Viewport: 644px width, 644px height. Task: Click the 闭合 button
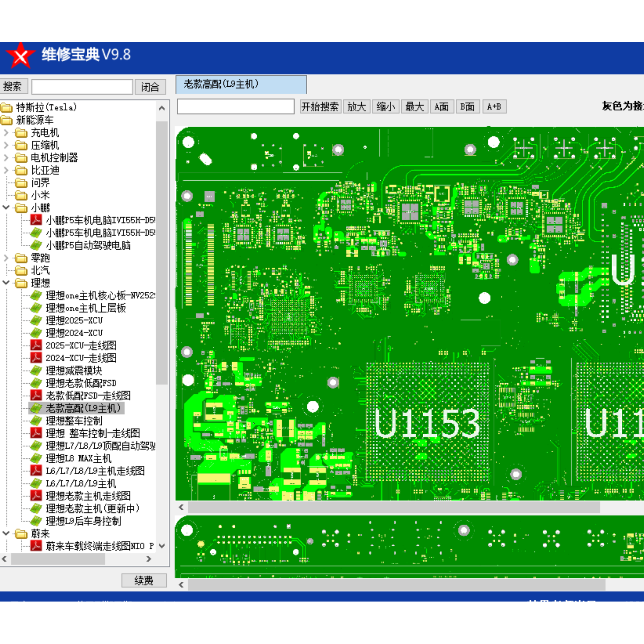click(x=150, y=87)
